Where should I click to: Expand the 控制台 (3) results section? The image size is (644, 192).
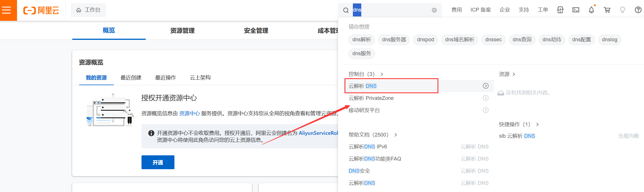point(366,74)
